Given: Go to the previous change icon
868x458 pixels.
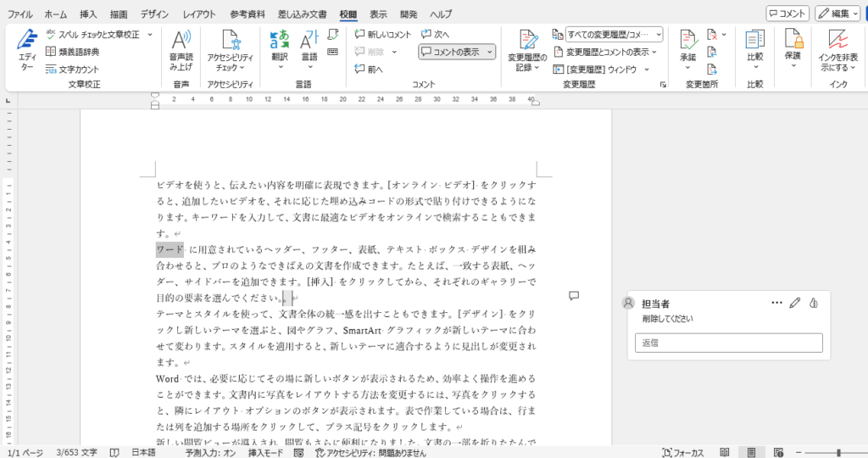Looking at the screenshot, I should (712, 52).
